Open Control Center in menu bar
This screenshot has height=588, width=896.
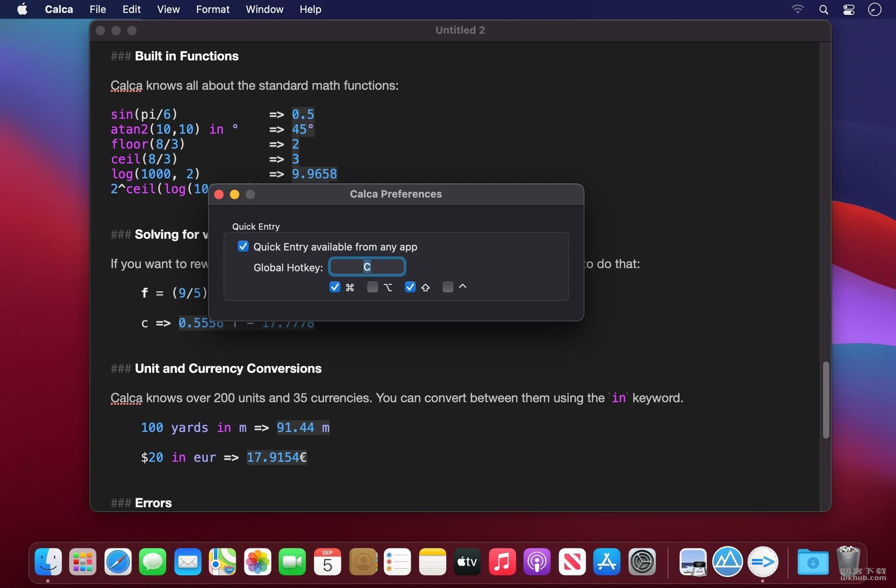(x=849, y=9)
